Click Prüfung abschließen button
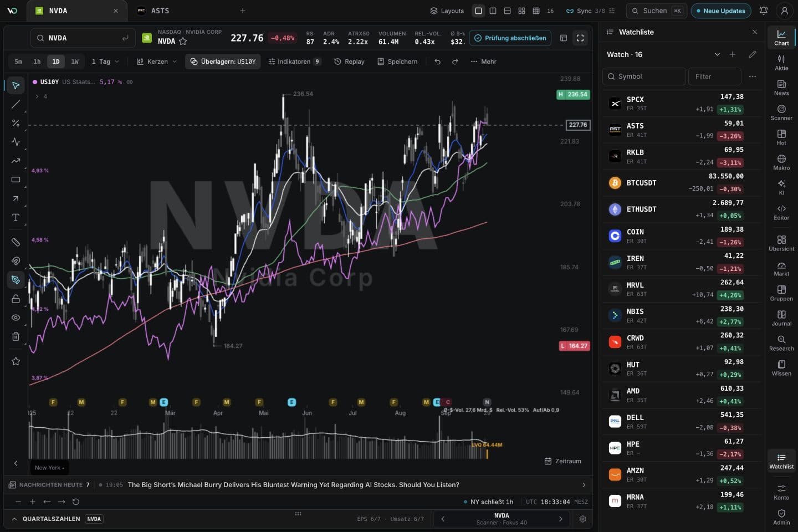This screenshot has height=532, width=798. 510,38
